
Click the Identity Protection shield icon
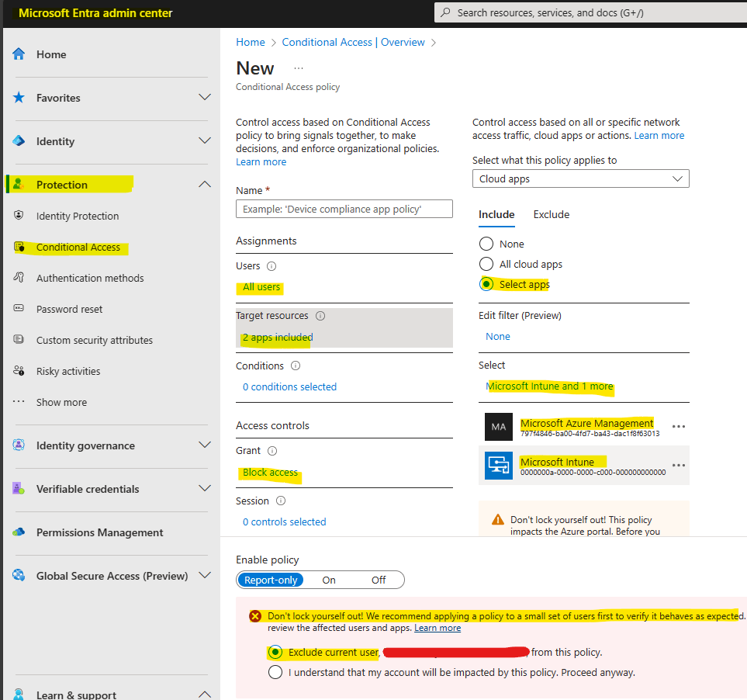click(x=19, y=216)
